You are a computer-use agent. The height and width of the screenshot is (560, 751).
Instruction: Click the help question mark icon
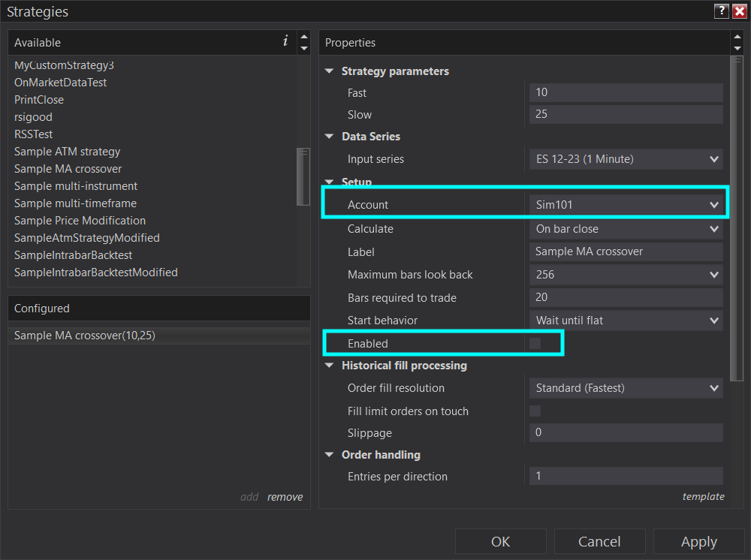(722, 11)
